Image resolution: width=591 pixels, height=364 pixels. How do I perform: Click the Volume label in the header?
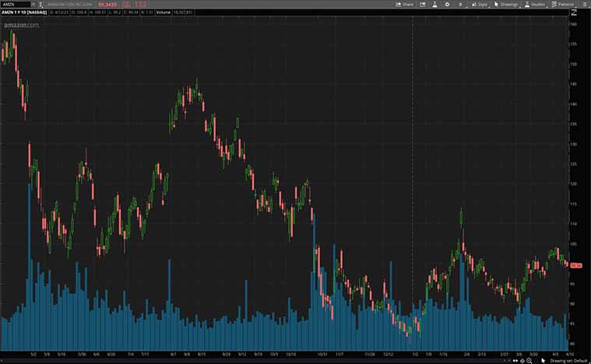(x=164, y=12)
